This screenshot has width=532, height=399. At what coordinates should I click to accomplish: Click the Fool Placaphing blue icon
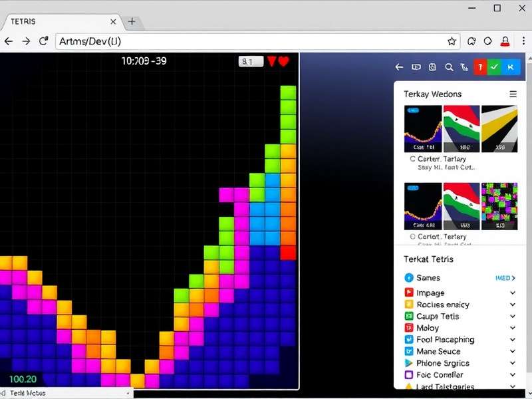[x=409, y=340]
